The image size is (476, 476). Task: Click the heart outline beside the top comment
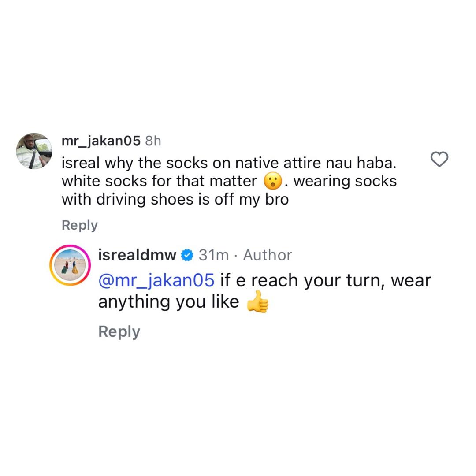tap(439, 160)
